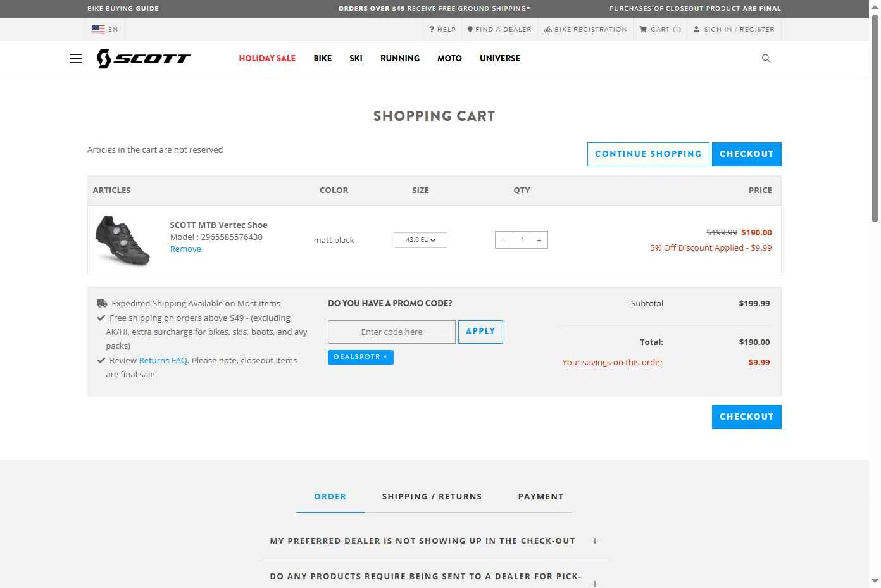Apply the promo code
Image resolution: width=881 pixels, height=588 pixels.
coord(480,332)
